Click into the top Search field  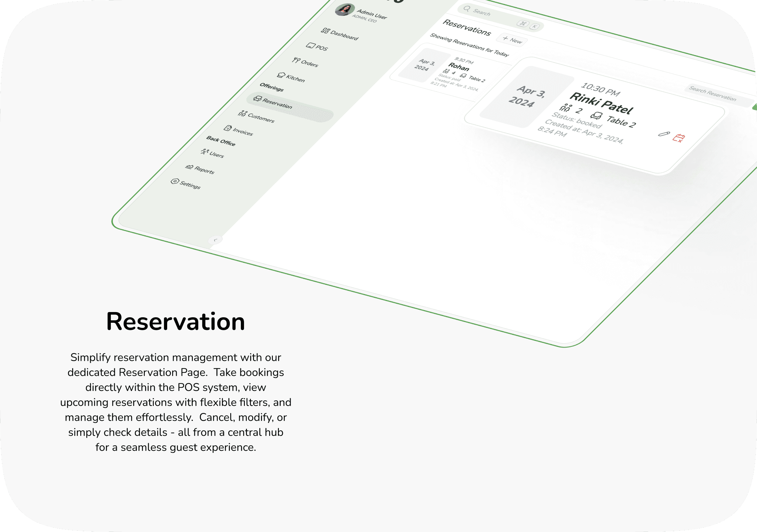click(501, 17)
